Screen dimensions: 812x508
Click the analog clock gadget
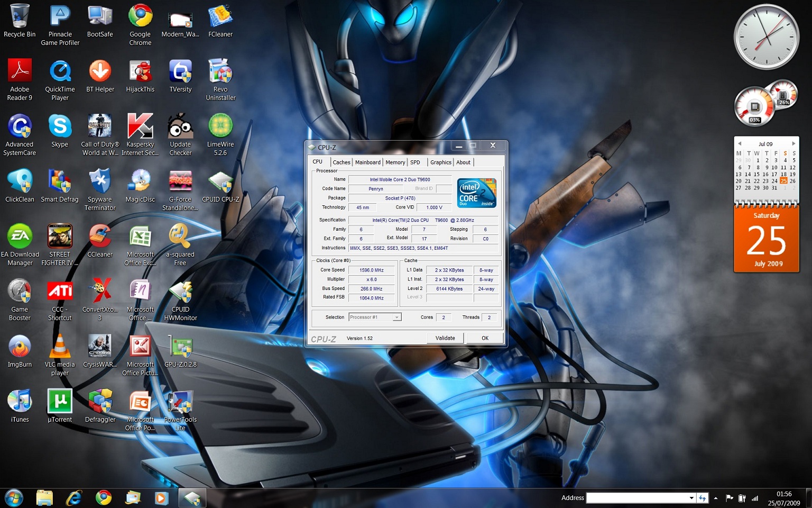pyautogui.click(x=767, y=37)
